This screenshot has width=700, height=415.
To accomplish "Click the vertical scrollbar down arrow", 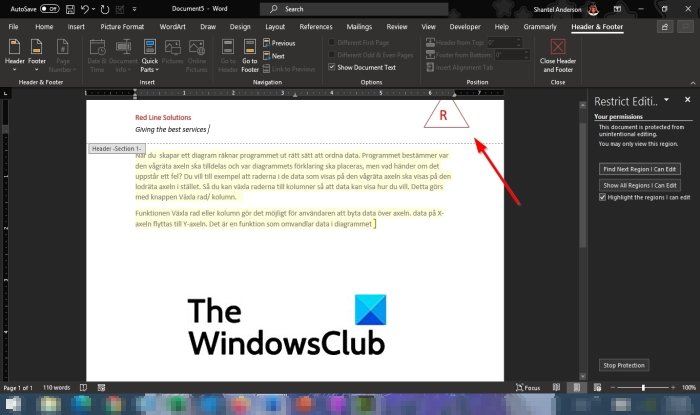I will pos(582,376).
